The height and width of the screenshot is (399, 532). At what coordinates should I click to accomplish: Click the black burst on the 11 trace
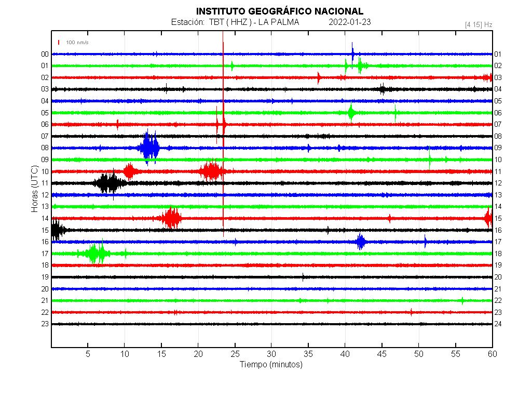pyautogui.click(x=108, y=183)
